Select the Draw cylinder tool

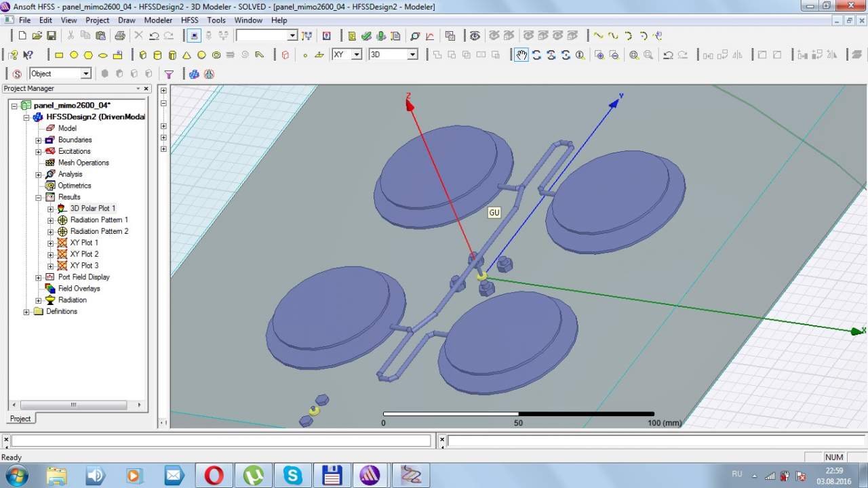pos(157,55)
